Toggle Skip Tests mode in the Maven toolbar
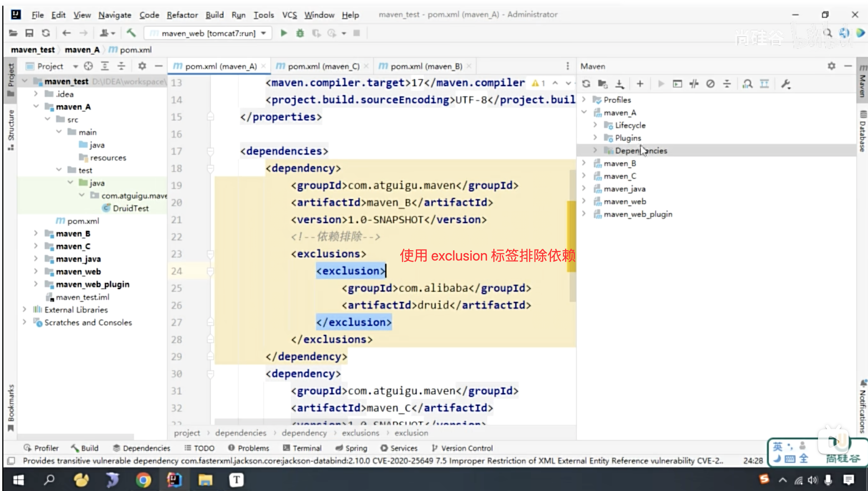This screenshot has height=491, width=868. (710, 84)
